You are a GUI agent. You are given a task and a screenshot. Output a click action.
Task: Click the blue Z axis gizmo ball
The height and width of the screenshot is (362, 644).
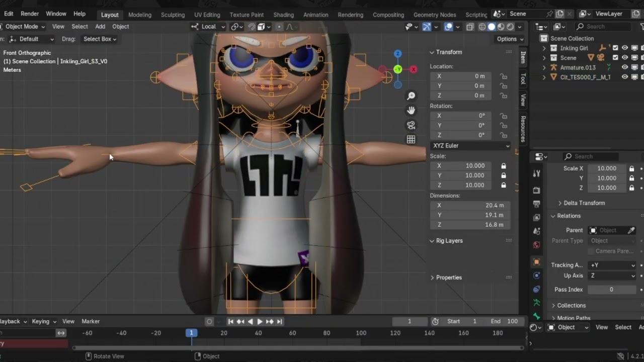click(x=398, y=54)
